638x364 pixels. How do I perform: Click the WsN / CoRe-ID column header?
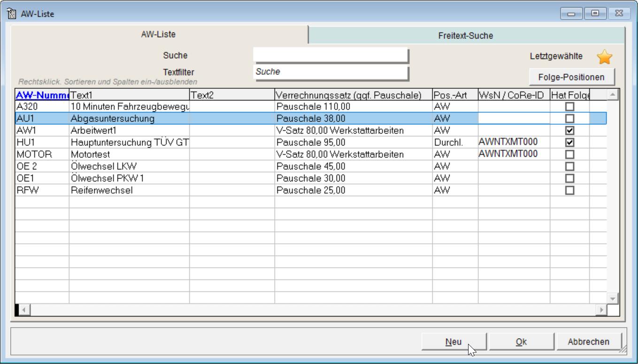tap(514, 95)
